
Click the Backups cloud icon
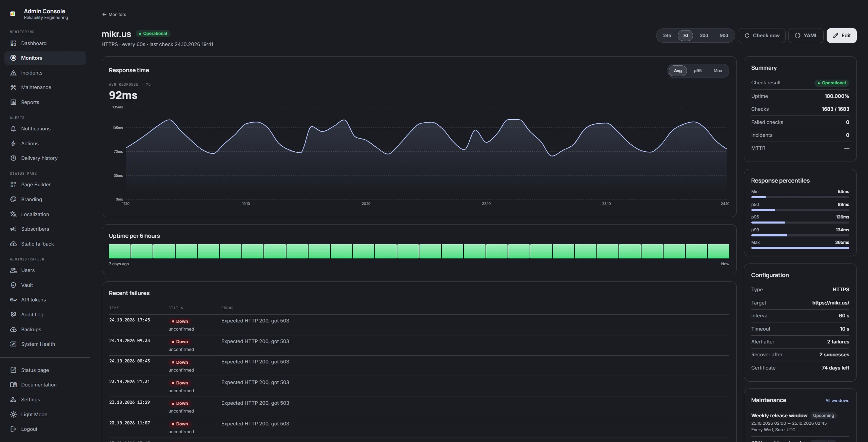(x=13, y=330)
